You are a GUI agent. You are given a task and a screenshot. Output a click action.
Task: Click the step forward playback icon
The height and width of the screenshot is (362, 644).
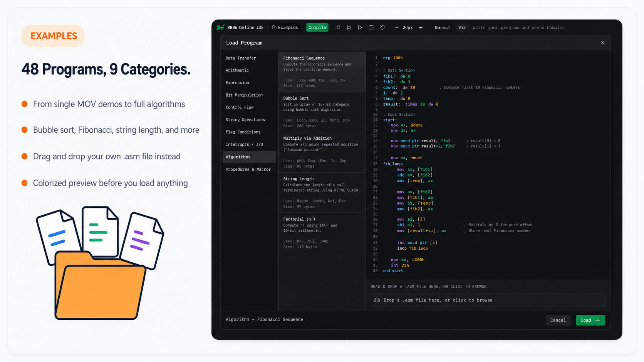(349, 27)
